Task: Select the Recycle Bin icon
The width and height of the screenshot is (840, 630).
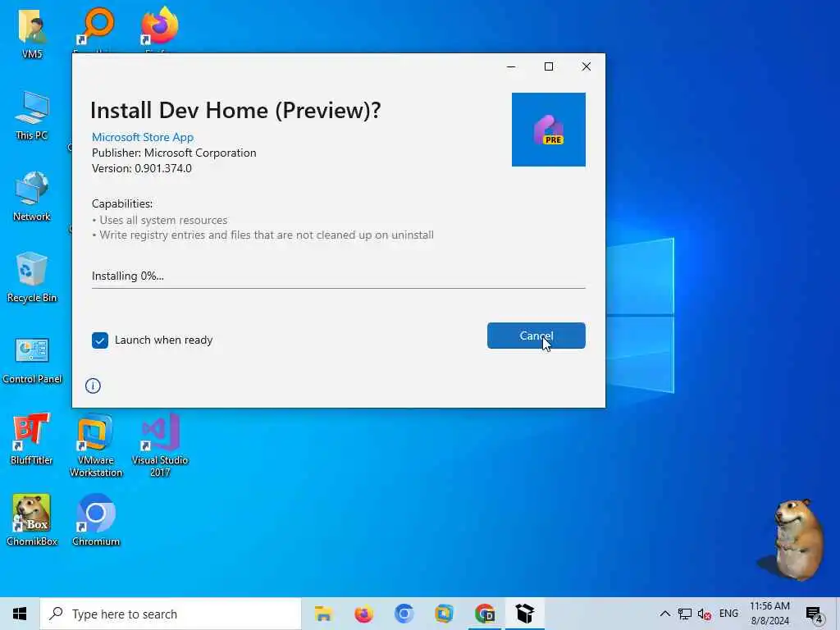Action: [x=32, y=277]
